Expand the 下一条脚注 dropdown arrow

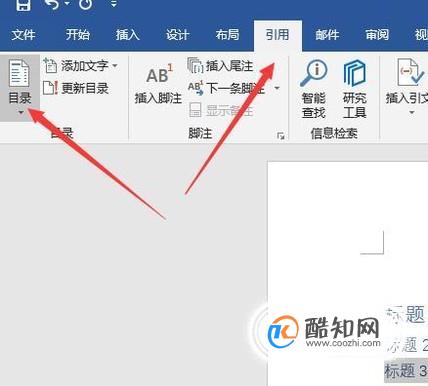click(x=277, y=88)
